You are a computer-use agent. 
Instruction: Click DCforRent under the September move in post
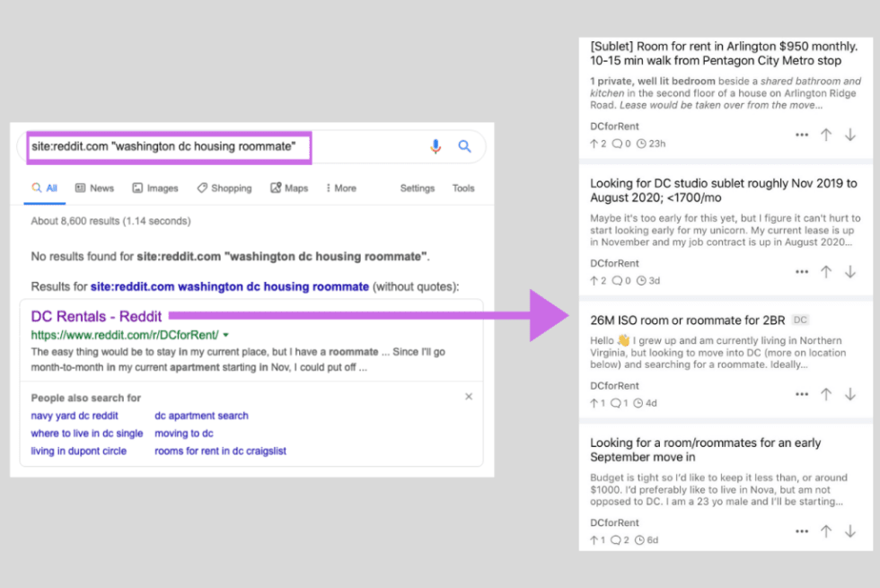coord(614,522)
